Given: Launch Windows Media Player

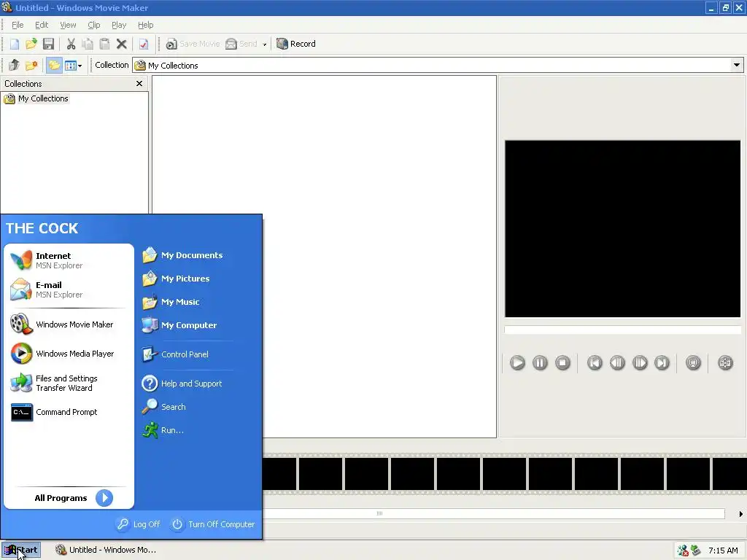Looking at the screenshot, I should pyautogui.click(x=69, y=354).
